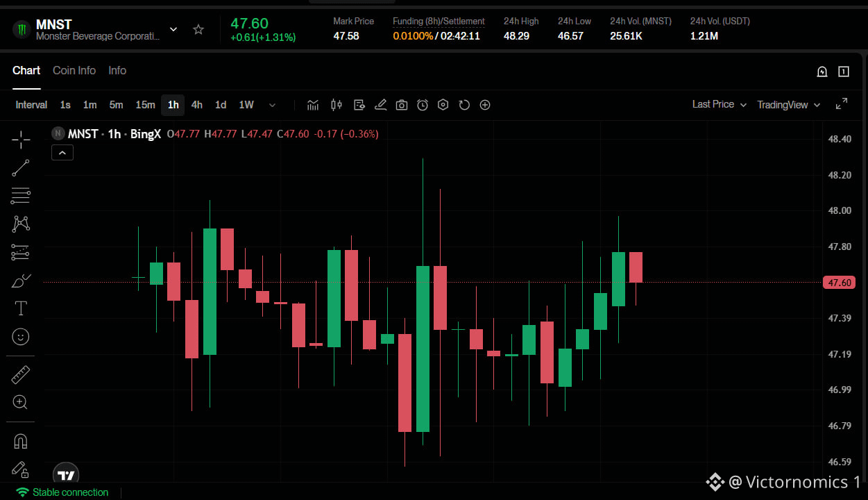Click the 24h Vol. (MNST) value 25.61K
Screen dimensions: 868x500
627,35
